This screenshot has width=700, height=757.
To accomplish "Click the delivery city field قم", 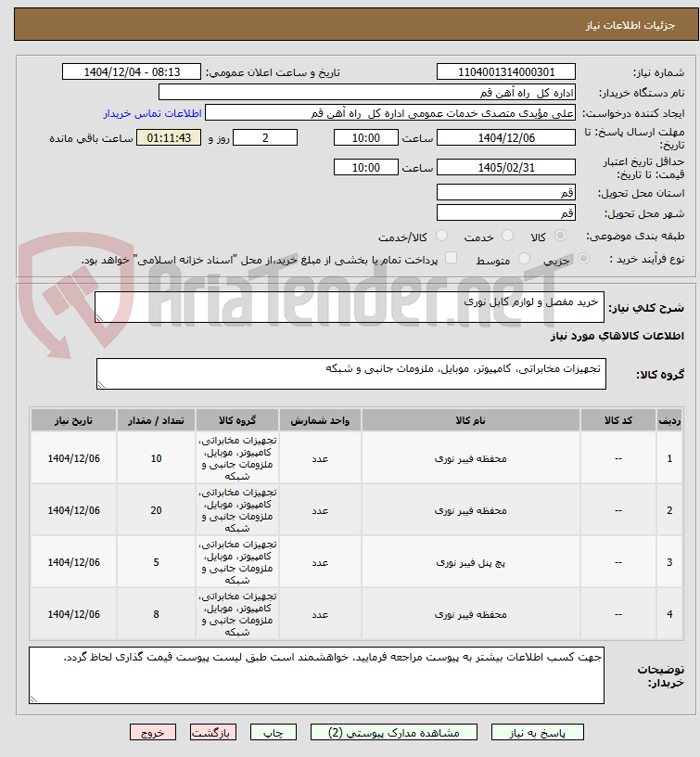I will point(506,212).
